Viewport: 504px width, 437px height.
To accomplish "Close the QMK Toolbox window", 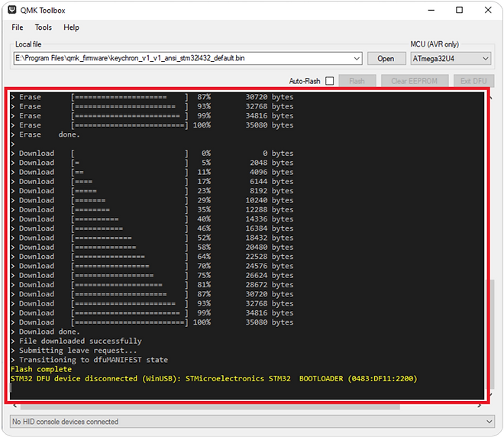I will [x=488, y=10].
